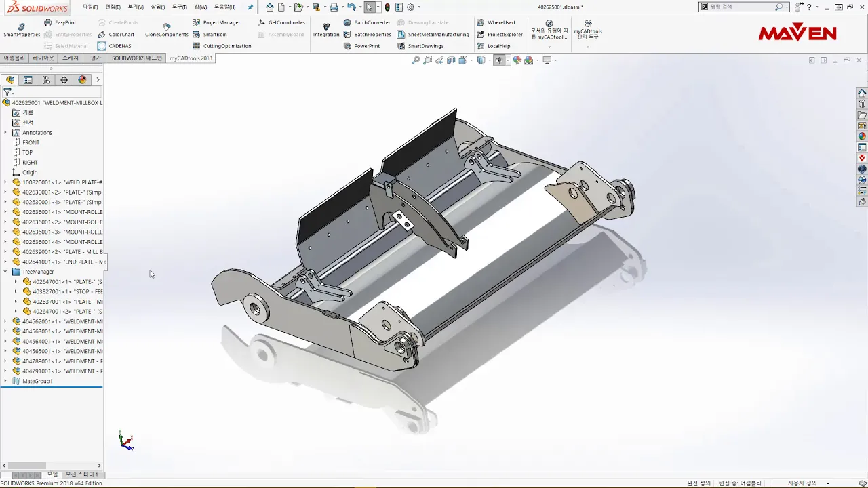The width and height of the screenshot is (868, 488).
Task: Open the tree filter dropdown
Action: pos(8,91)
